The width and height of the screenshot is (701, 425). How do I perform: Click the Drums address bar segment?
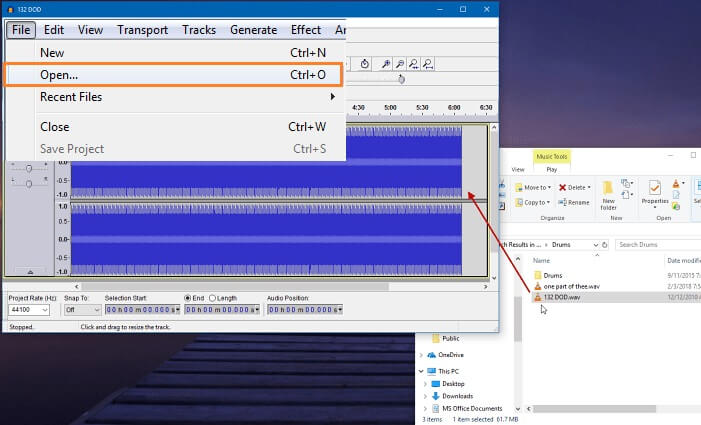pos(561,245)
